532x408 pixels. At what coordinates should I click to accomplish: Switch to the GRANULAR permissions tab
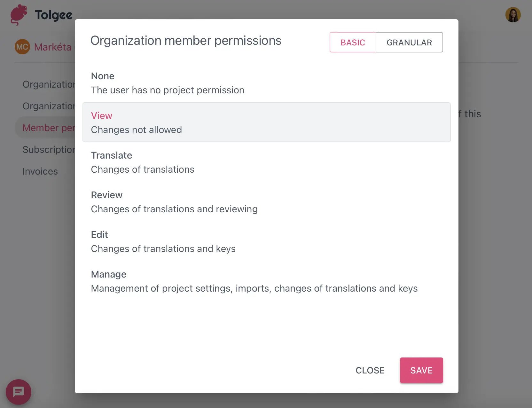click(x=410, y=42)
